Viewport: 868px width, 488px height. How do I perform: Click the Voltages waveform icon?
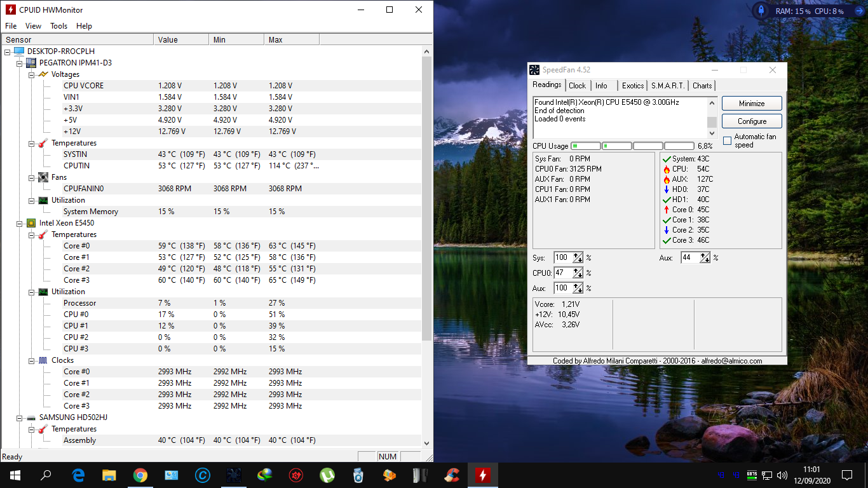click(43, 74)
